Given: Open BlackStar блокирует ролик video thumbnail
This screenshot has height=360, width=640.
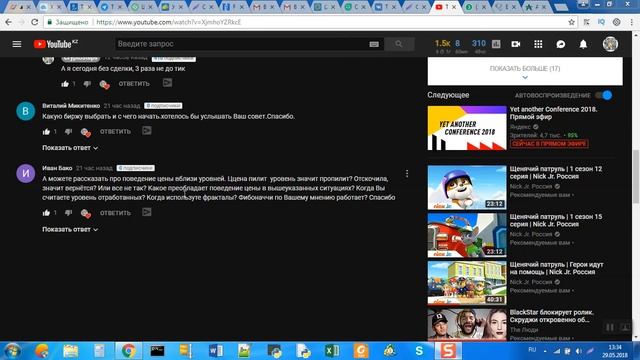Looking at the screenshot, I should pos(467,324).
